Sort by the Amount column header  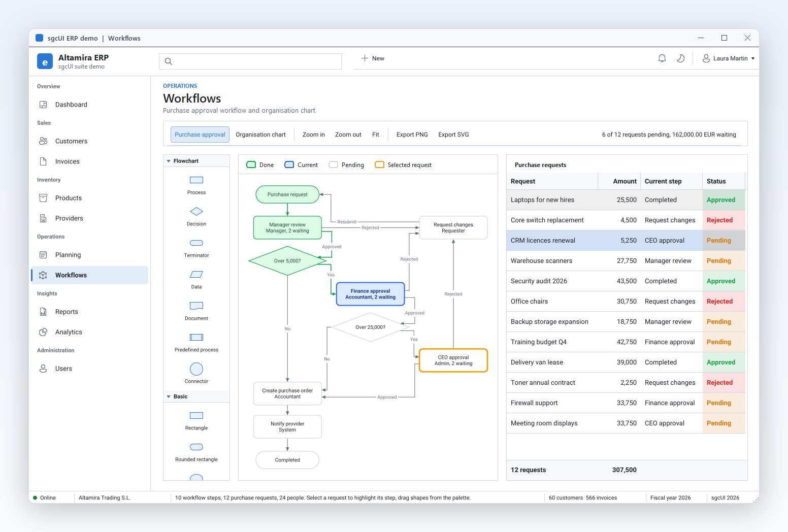619,181
